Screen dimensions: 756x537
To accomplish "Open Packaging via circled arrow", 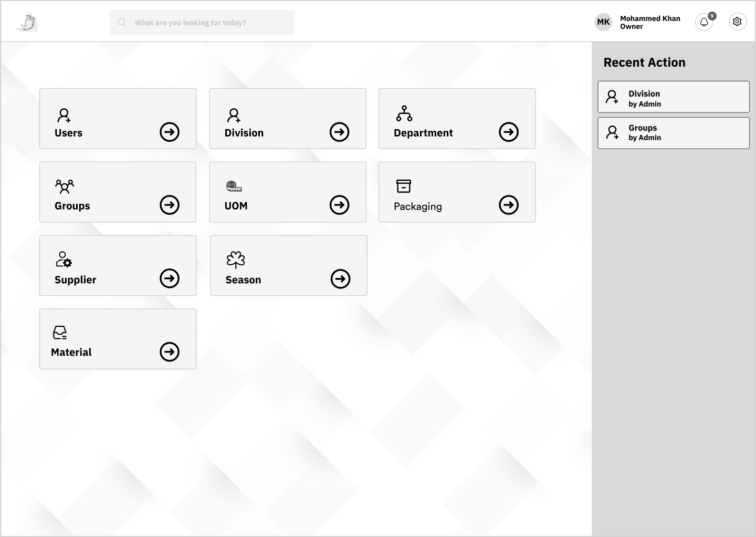I will (x=509, y=205).
